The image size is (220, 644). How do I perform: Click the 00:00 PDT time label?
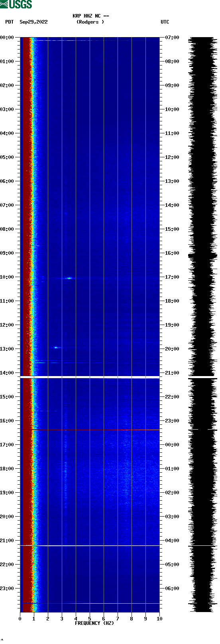[x=7, y=37]
